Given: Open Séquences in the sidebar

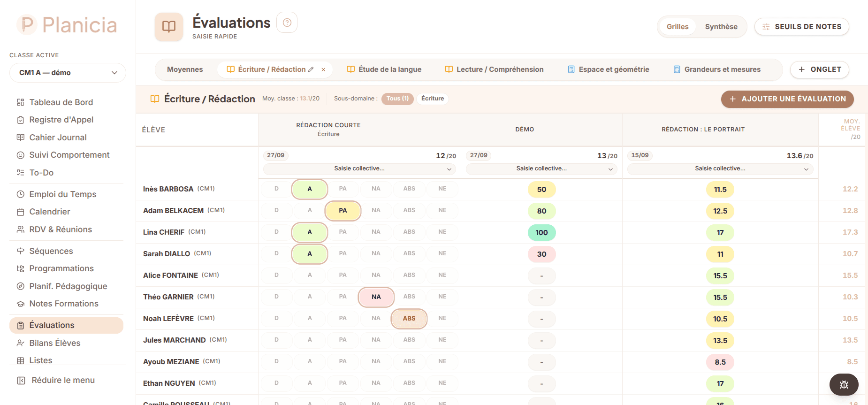Looking at the screenshot, I should 66,251.
